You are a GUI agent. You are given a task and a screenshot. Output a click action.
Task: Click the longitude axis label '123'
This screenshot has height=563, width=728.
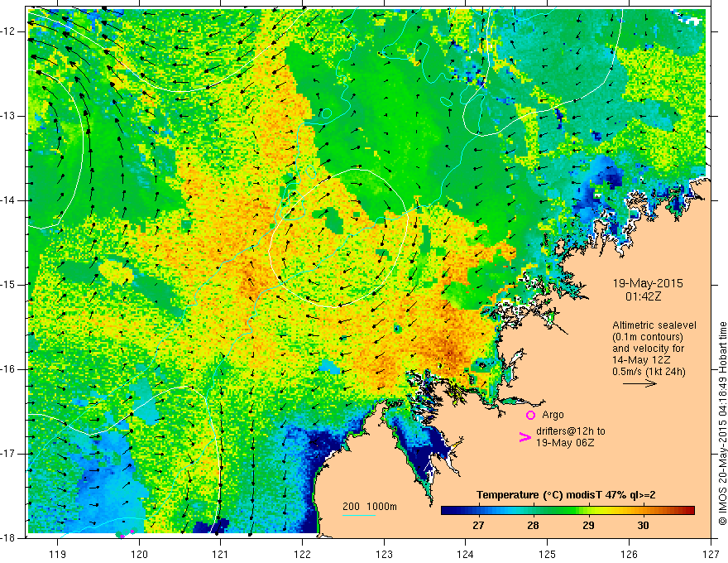pos(384,554)
